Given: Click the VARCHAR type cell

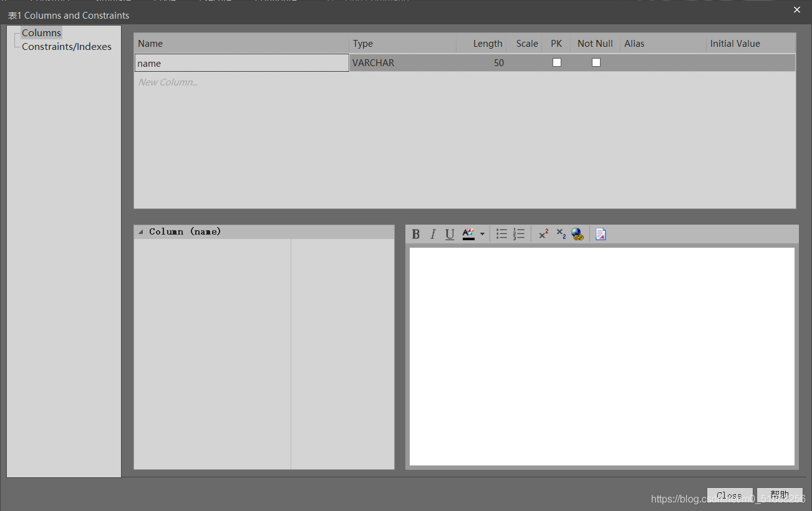Looking at the screenshot, I should click(x=402, y=63).
